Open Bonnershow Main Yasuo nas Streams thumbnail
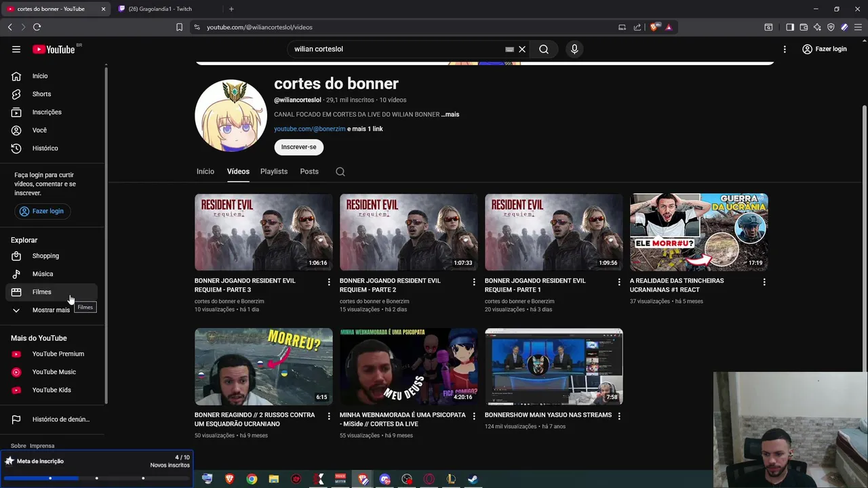 click(x=554, y=367)
